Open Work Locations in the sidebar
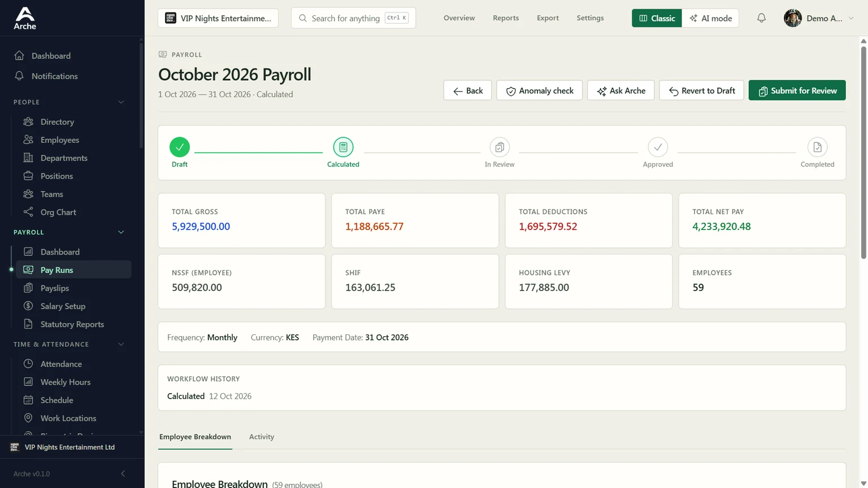 tap(73, 419)
